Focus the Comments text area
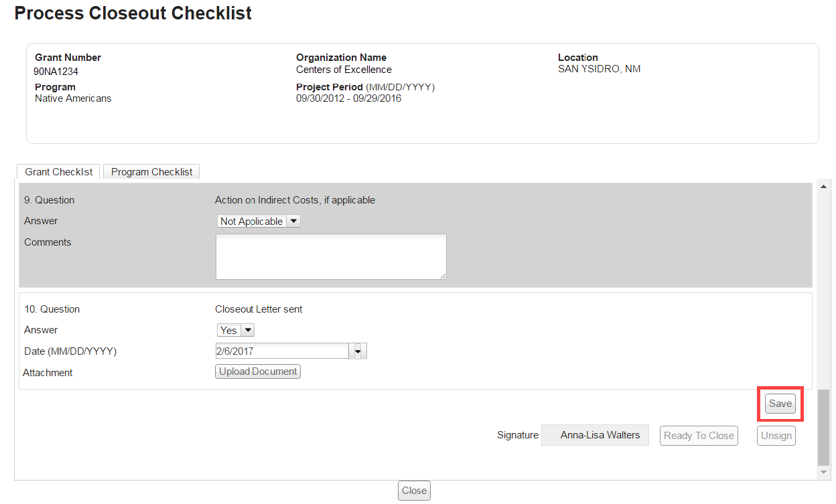The height and width of the screenshot is (504, 836). 331,256
